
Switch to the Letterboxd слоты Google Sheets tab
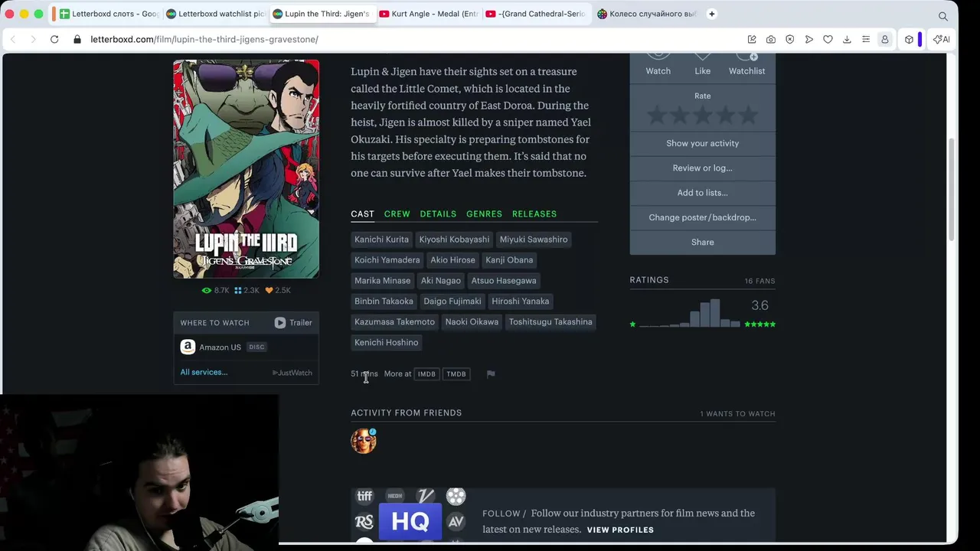(109, 14)
